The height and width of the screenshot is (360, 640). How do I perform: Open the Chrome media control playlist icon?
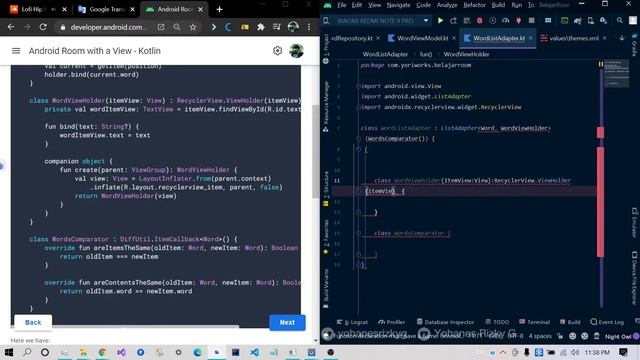[276, 27]
